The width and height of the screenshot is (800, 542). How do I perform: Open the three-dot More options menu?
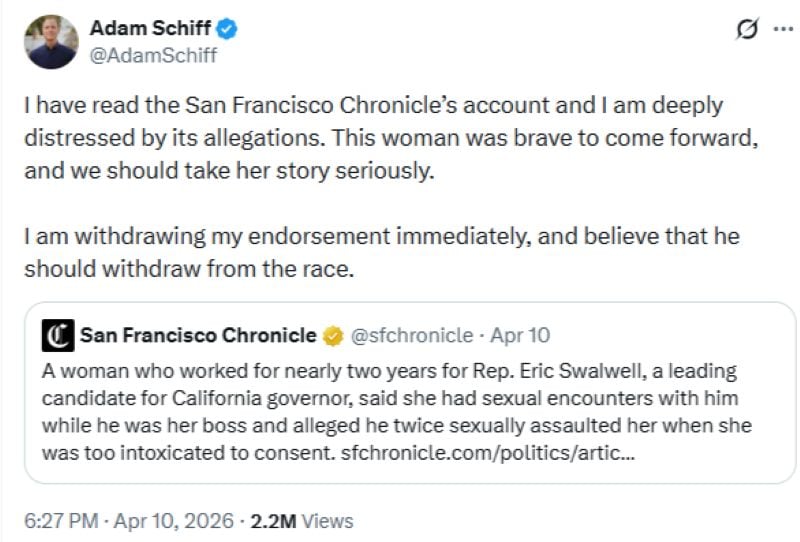(x=781, y=29)
